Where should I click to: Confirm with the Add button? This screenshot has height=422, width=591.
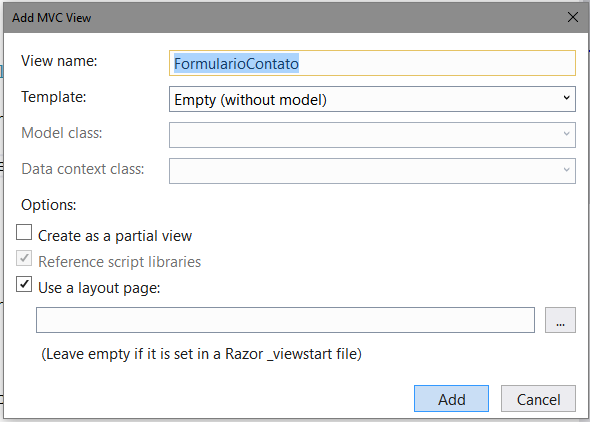pos(451,399)
